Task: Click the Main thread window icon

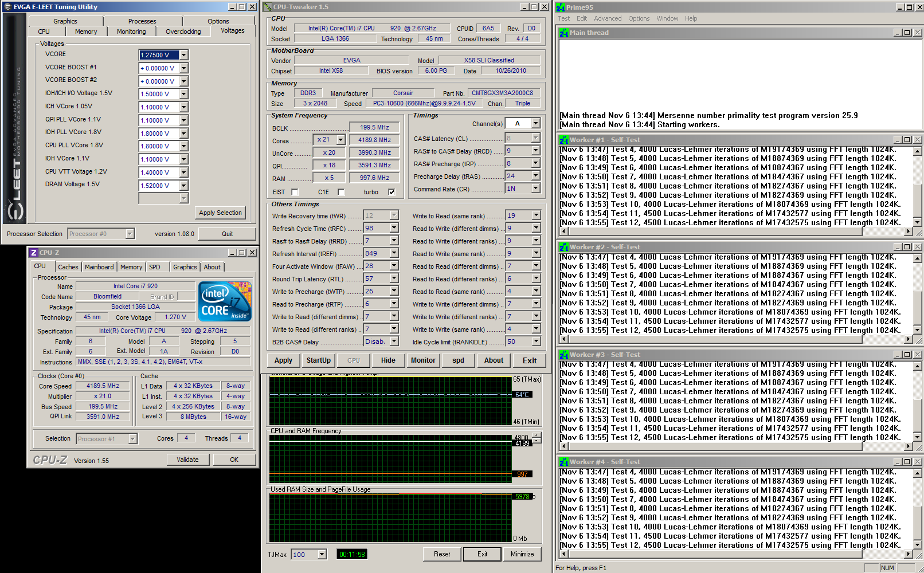Action: (x=564, y=33)
